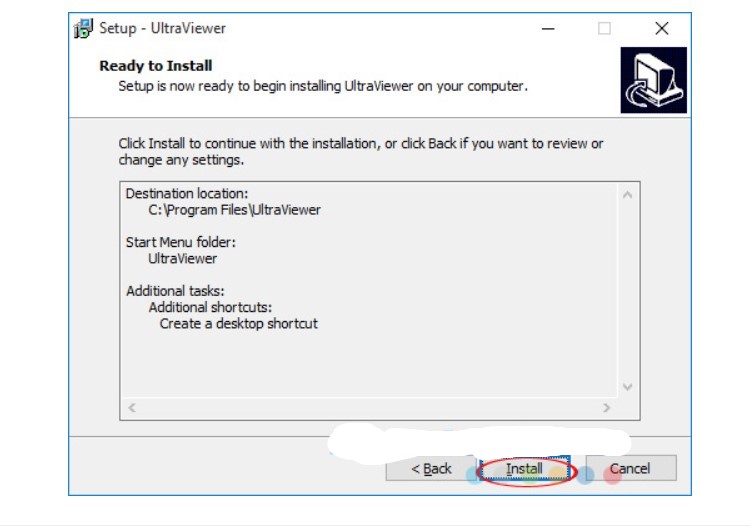Viewport: 750px width, 526px height.
Task: Click the vertical scrollbar track in summary box
Action: [x=628, y=290]
